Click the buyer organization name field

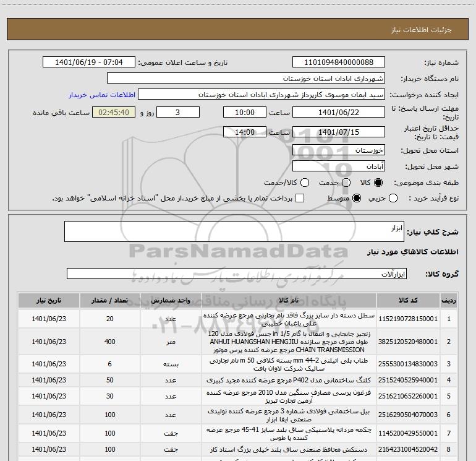pyautogui.click(x=246, y=79)
